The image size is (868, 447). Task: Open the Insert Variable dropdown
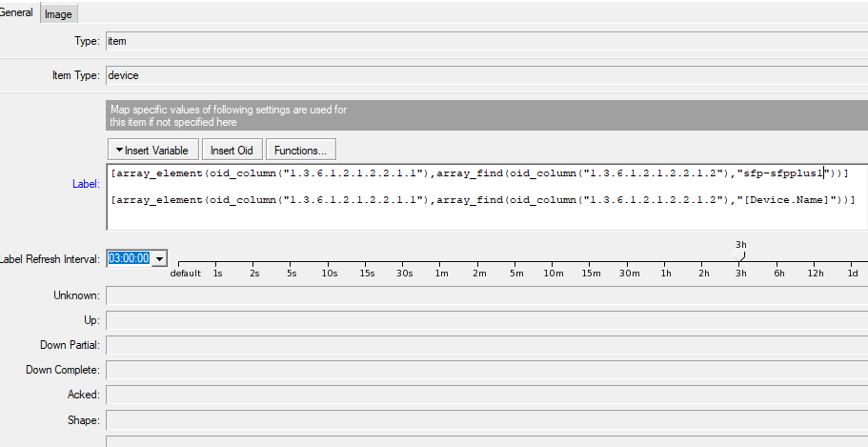[x=152, y=150]
